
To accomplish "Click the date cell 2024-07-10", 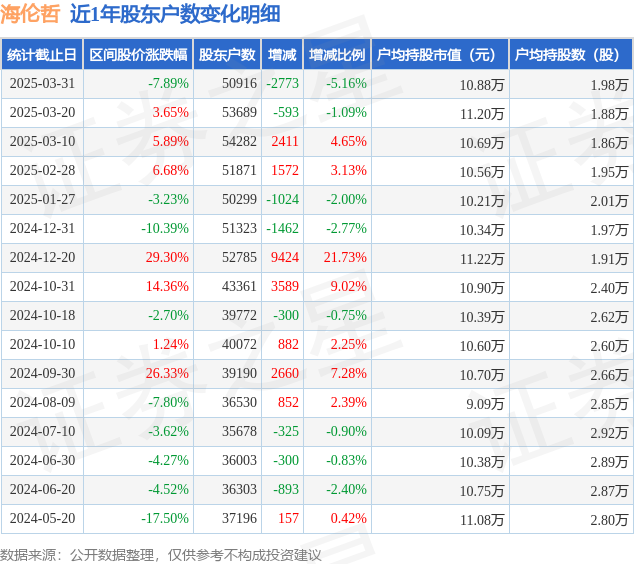I will point(42,431).
